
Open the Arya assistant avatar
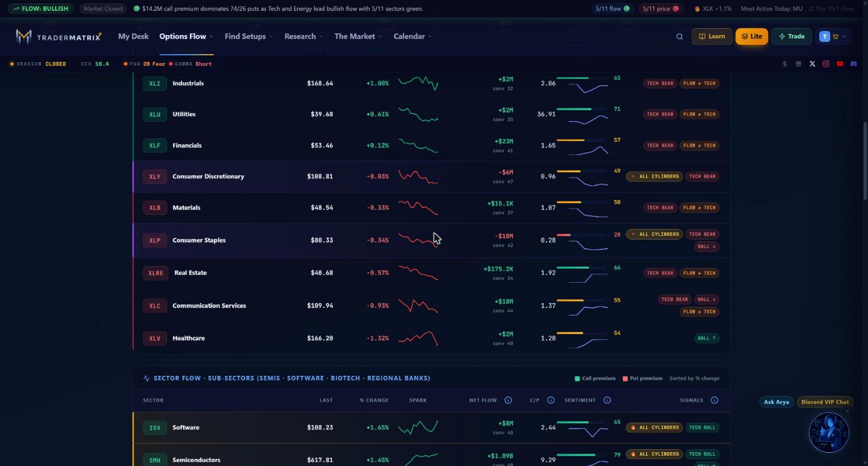(x=828, y=432)
